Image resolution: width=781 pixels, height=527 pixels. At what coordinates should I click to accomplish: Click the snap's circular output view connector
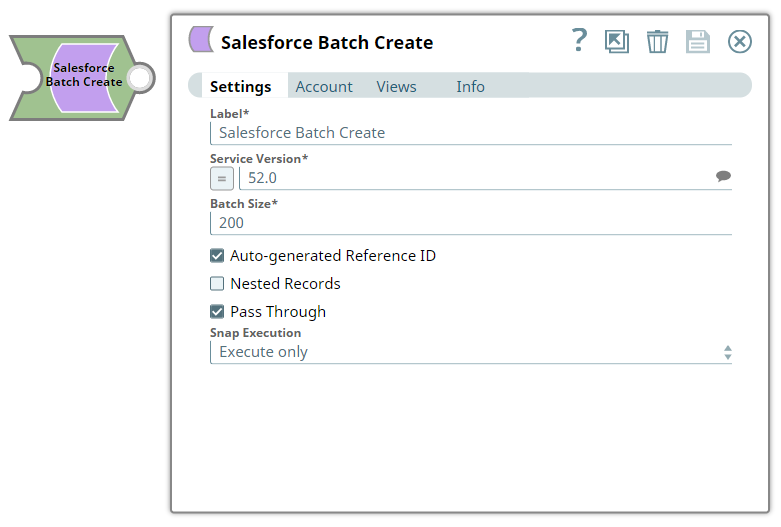pos(140,78)
